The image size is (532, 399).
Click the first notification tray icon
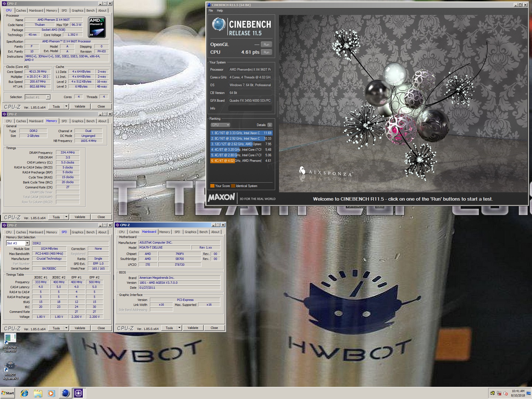[x=492, y=393]
